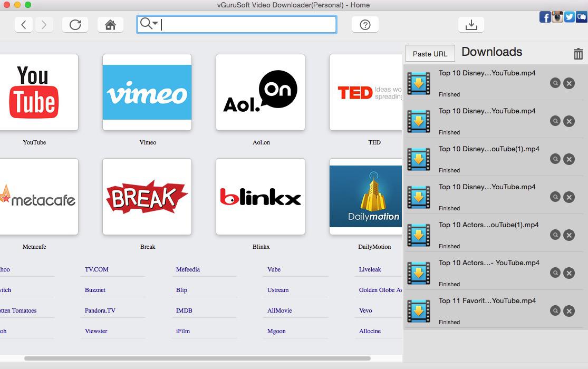588x369 pixels.
Task: Focus the URL search input field
Action: [x=248, y=25]
